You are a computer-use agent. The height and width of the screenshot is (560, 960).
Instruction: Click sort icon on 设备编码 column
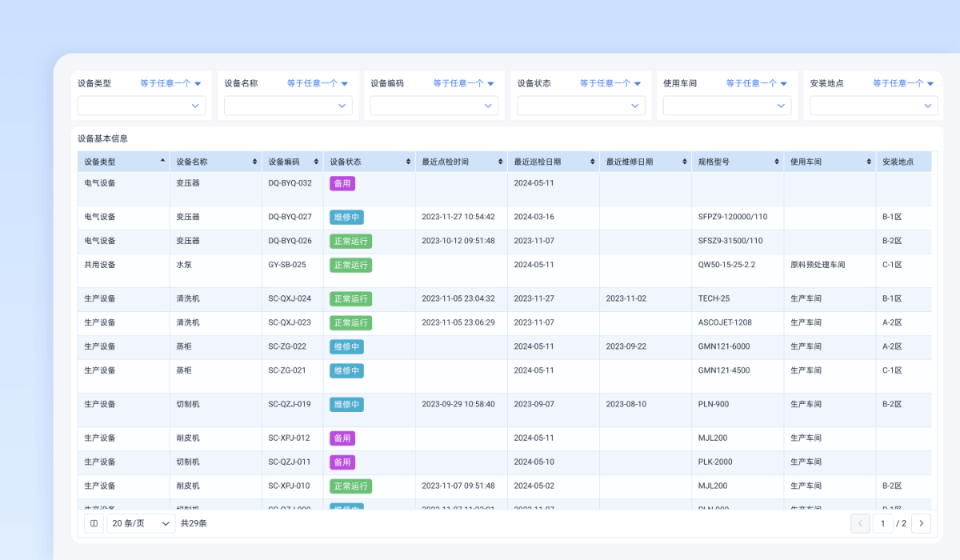[x=316, y=162]
